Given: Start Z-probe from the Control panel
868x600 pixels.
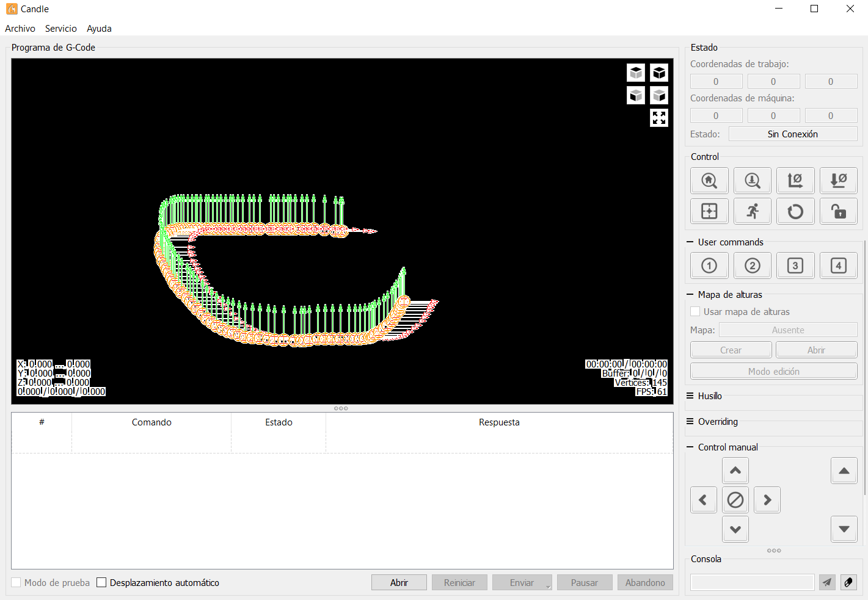Looking at the screenshot, I should [753, 181].
